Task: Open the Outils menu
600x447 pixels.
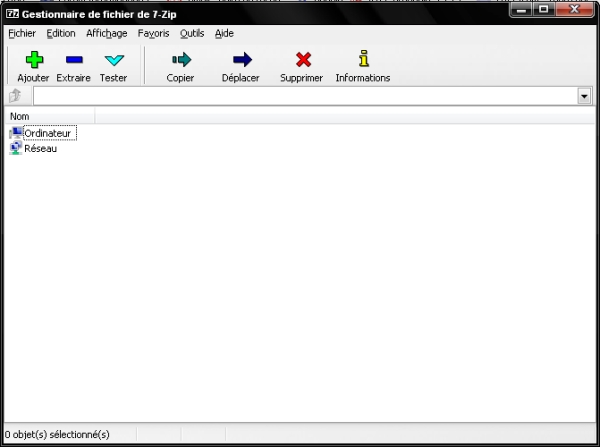Action: 192,33
